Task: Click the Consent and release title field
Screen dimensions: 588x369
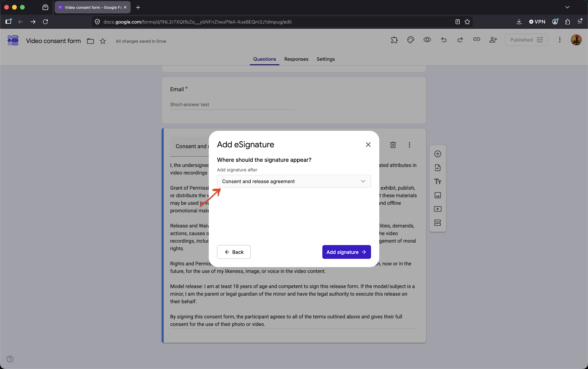Action: click(x=189, y=146)
